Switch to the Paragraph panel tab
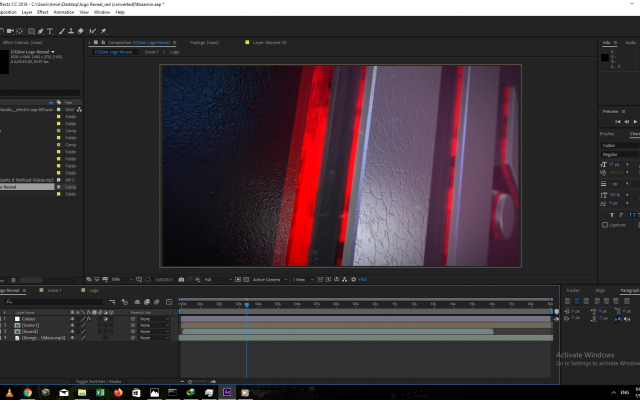 pyautogui.click(x=629, y=290)
